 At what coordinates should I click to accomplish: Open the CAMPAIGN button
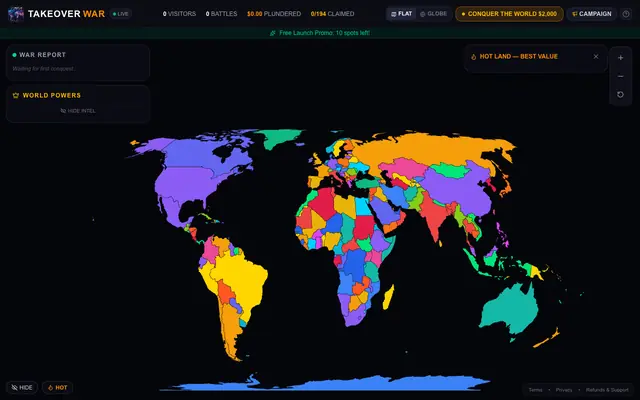point(591,14)
